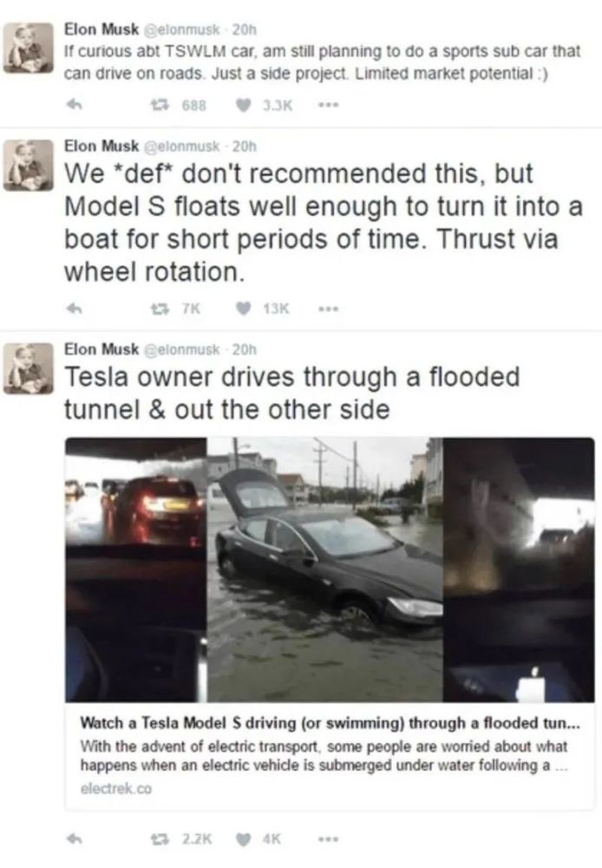Open the avatar next to the TSWLM tweet
This screenshot has height=868, width=602.
point(29,48)
